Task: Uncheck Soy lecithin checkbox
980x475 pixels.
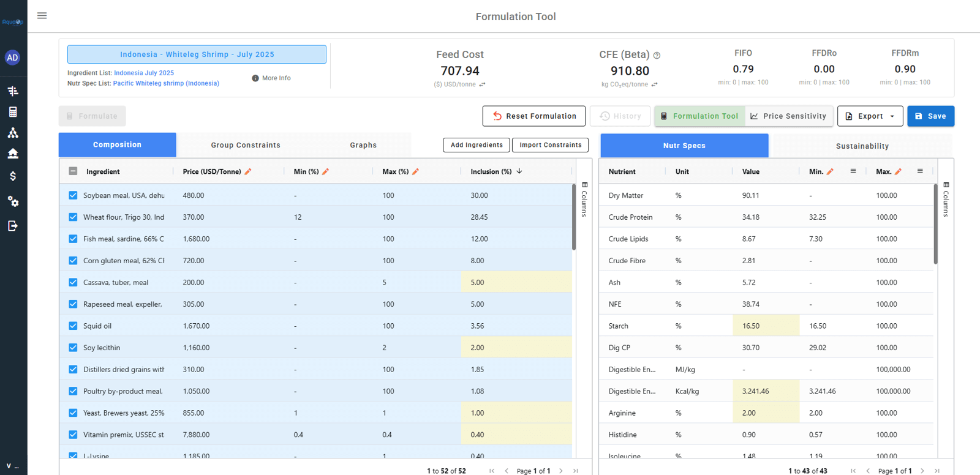Action: (73, 348)
